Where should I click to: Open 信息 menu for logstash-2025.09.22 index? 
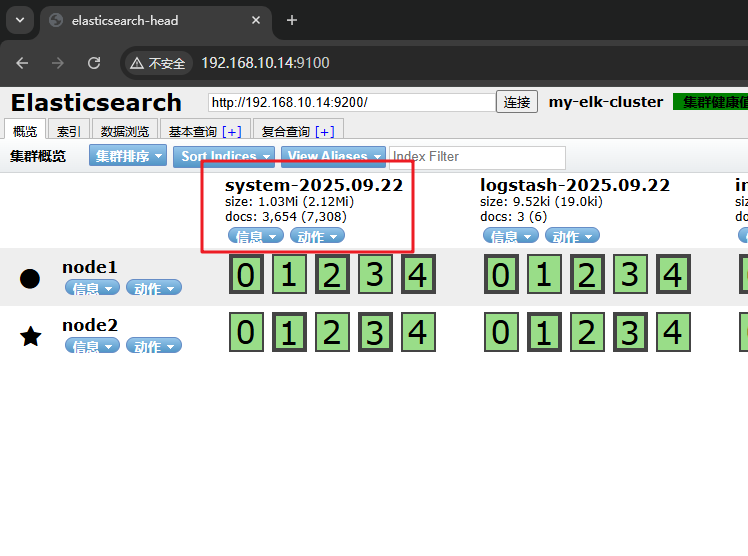coord(510,236)
